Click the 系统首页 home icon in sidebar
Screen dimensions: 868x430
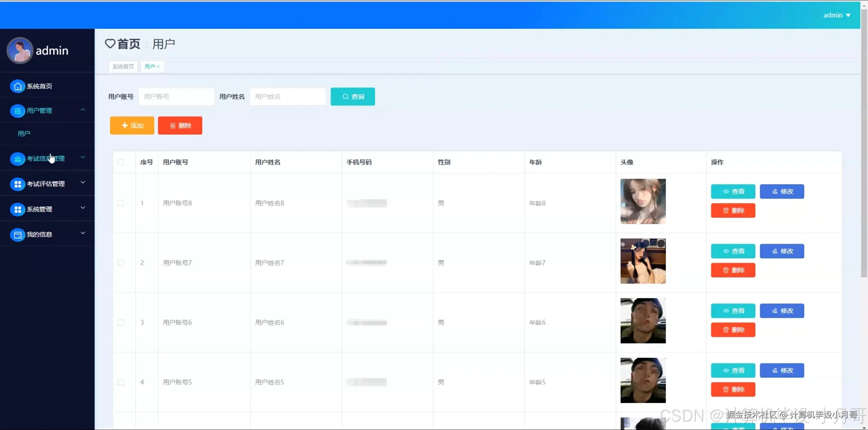click(x=18, y=86)
